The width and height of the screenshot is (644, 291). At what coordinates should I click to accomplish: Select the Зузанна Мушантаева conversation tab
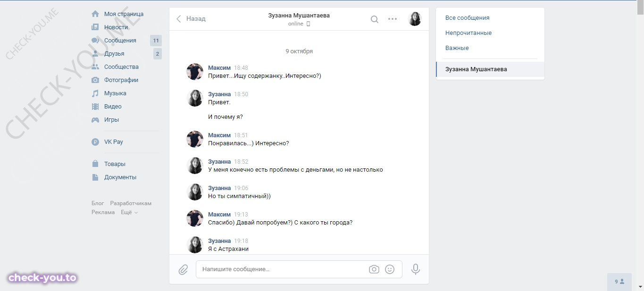[490, 69]
